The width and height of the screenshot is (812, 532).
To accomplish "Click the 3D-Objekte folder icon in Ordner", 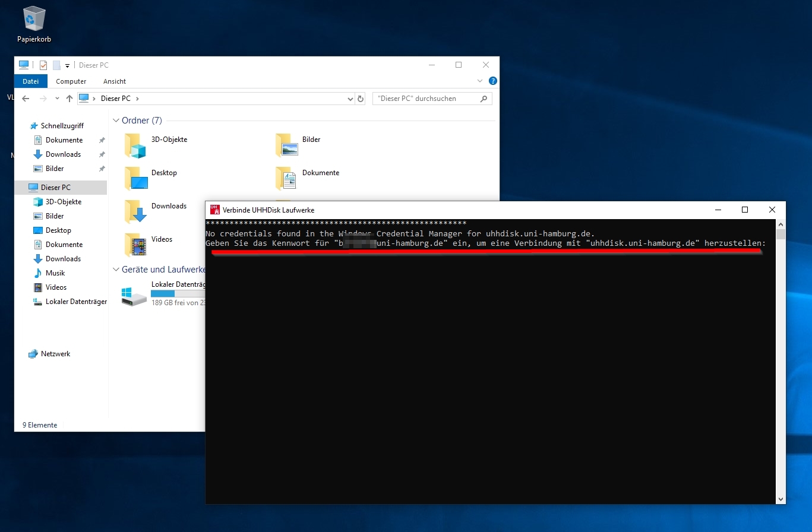I will pyautogui.click(x=135, y=145).
